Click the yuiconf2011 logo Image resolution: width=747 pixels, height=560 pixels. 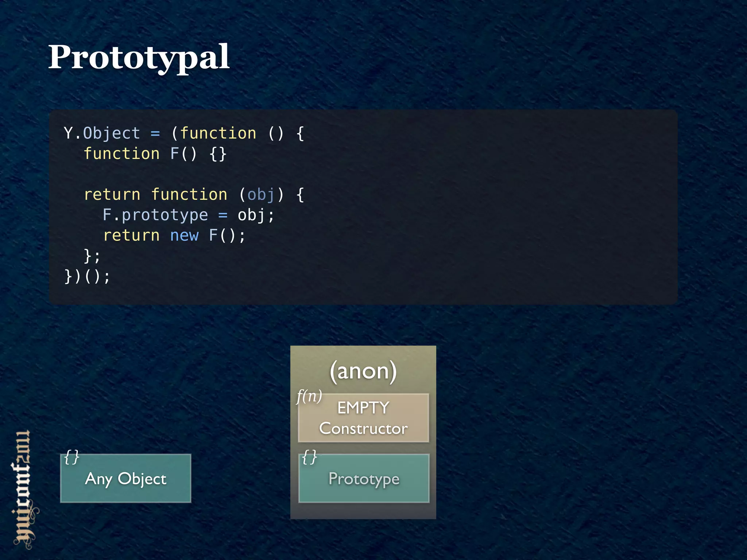[26, 490]
